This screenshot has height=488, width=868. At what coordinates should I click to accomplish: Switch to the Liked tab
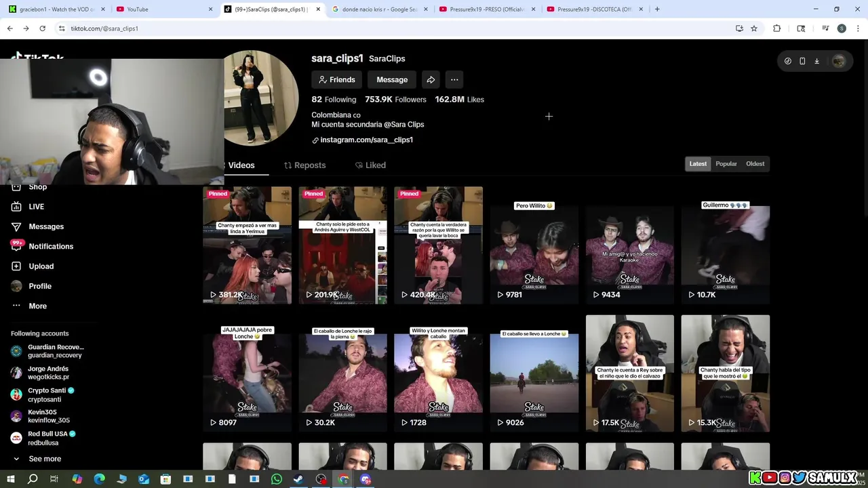[x=370, y=165]
